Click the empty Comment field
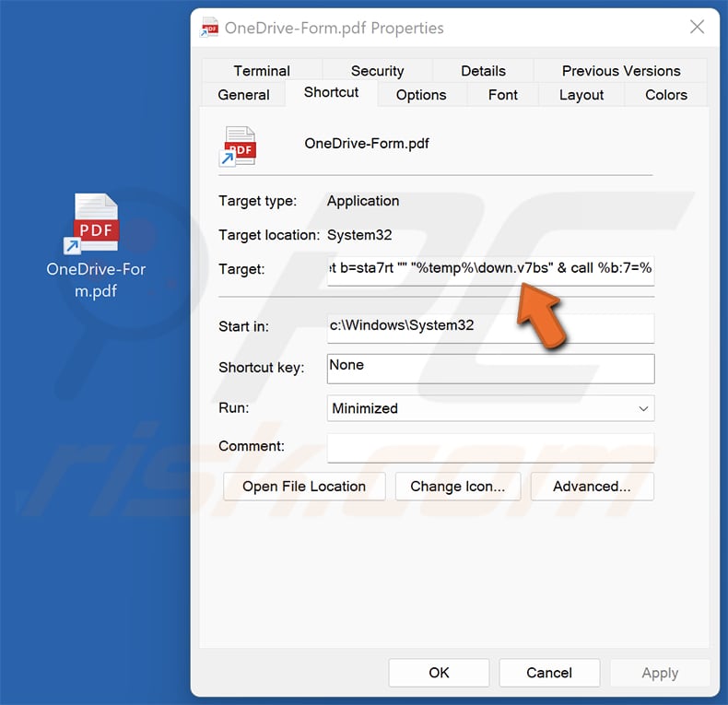Image resolution: width=728 pixels, height=705 pixels. tap(491, 448)
